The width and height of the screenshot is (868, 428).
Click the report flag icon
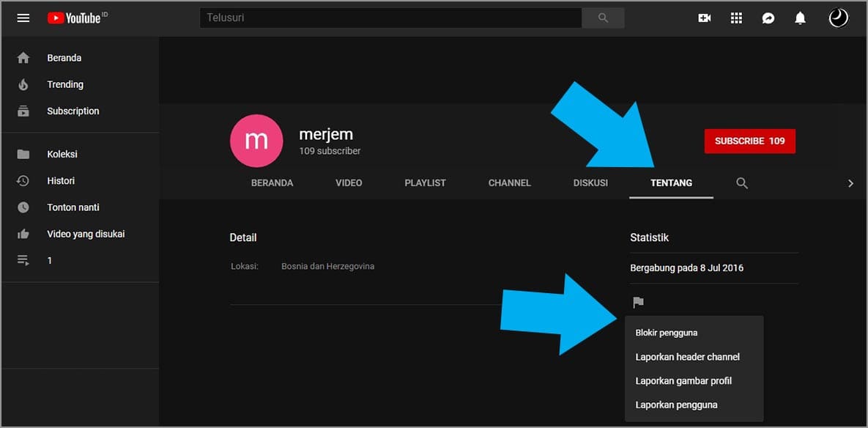click(x=638, y=302)
